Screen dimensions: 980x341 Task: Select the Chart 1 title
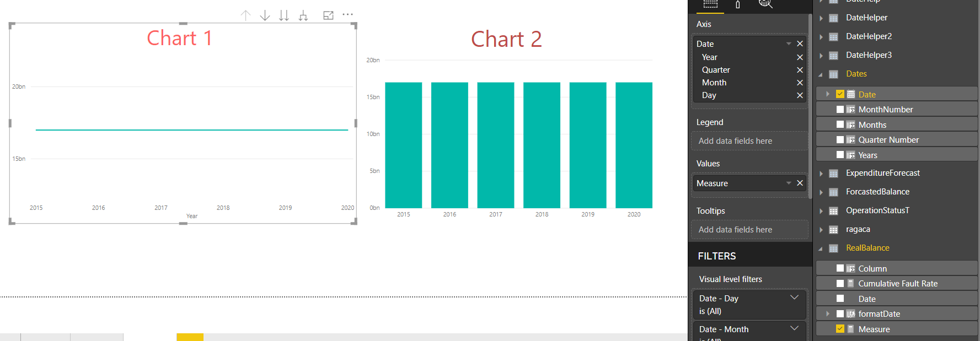click(179, 38)
